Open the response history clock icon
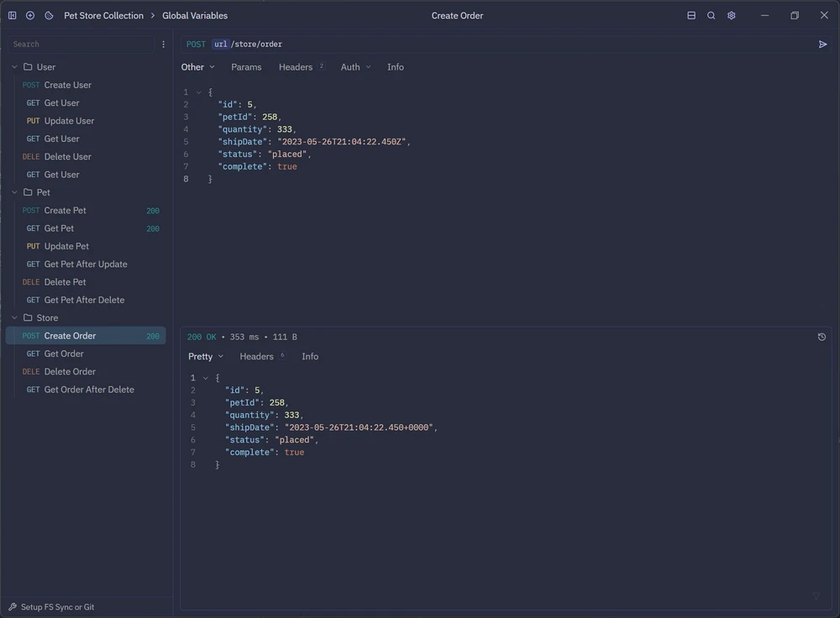Screen dimensions: 840x618 (x=822, y=337)
